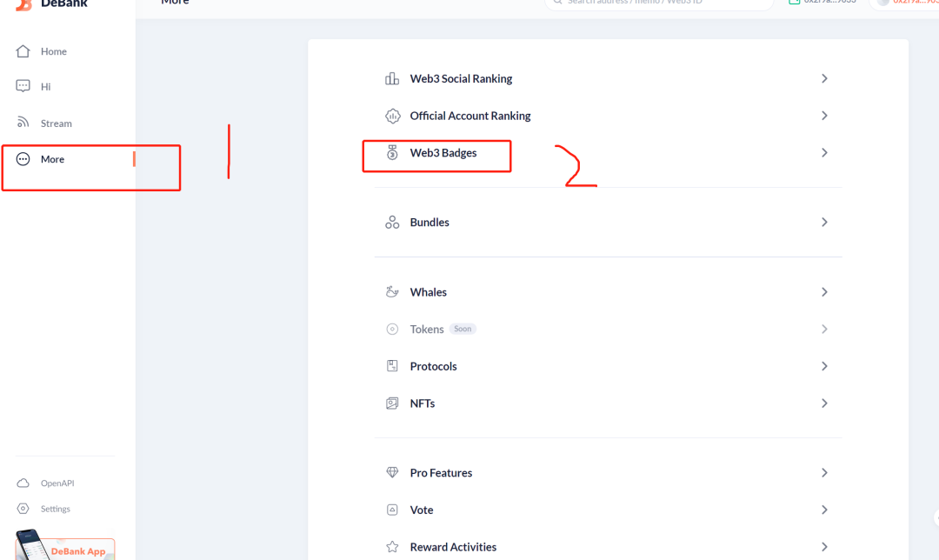Image resolution: width=939 pixels, height=560 pixels.
Task: Click the Hi chat bubble icon
Action: coord(23,87)
